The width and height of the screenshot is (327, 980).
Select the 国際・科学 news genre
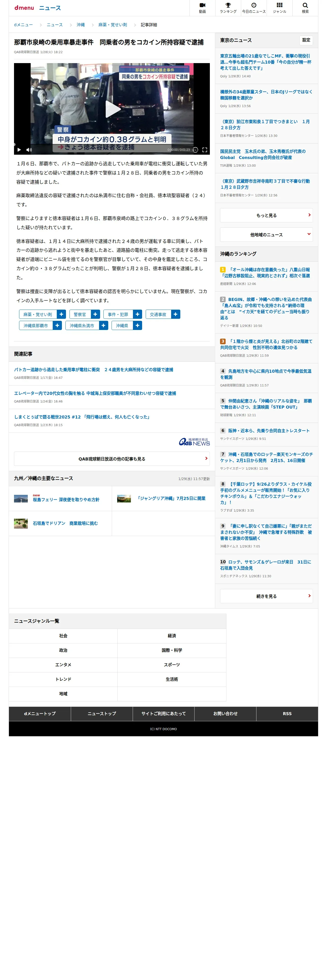[172, 650]
